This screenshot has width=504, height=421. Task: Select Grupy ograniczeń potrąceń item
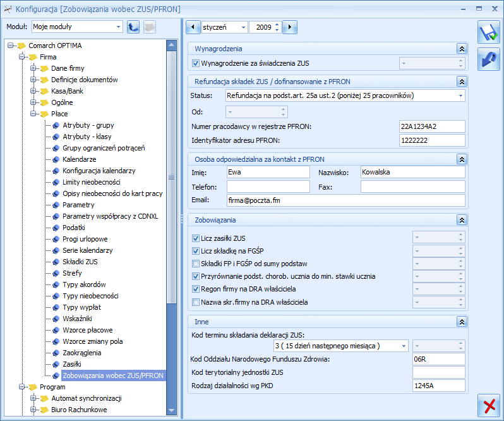tap(104, 148)
